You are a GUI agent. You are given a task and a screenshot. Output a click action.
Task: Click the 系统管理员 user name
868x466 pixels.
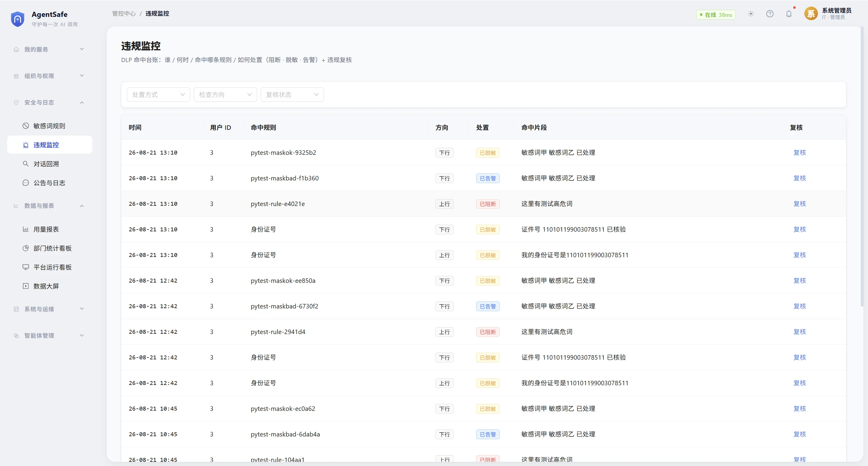(837, 11)
